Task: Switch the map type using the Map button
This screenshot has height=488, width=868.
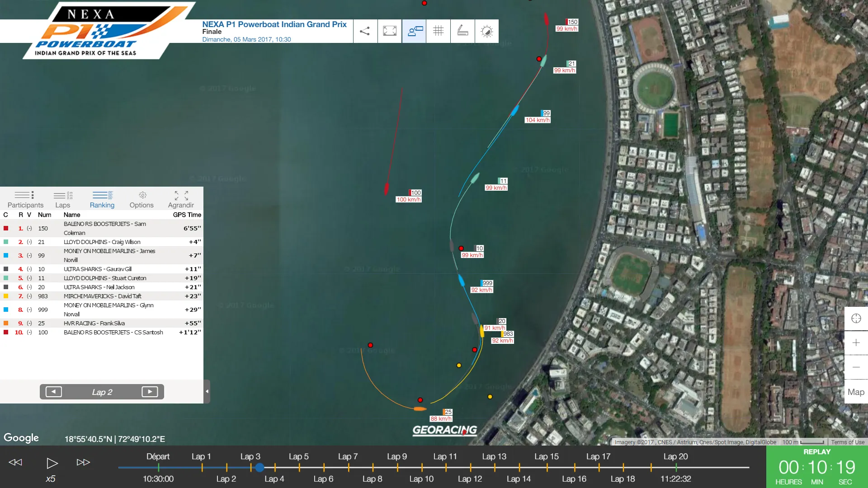Action: click(856, 392)
